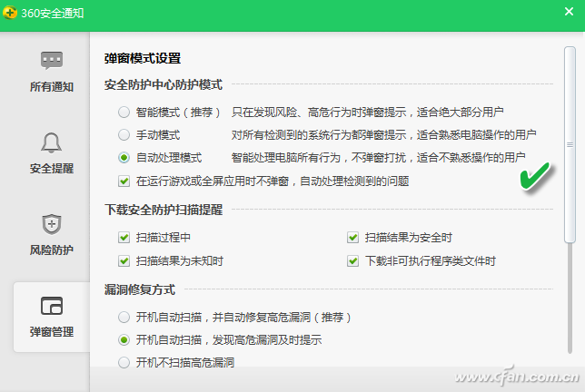Click 漏洞修复方式 section title
Image resolution: width=585 pixels, height=392 pixels.
pyautogui.click(x=140, y=289)
